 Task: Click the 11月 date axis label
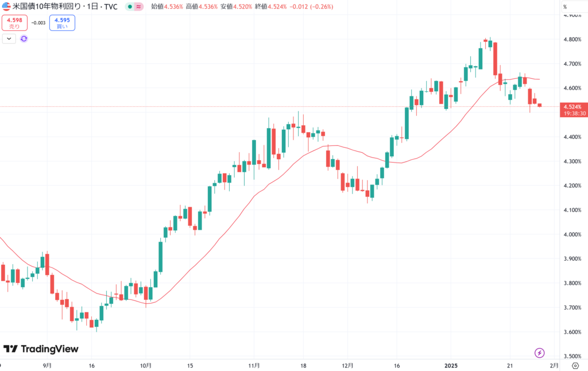tap(254, 365)
